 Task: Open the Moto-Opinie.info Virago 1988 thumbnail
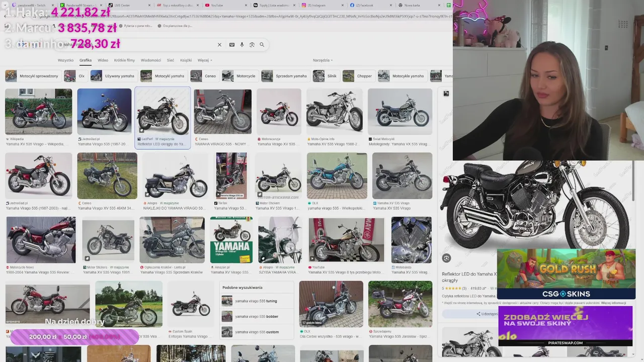pyautogui.click(x=335, y=112)
